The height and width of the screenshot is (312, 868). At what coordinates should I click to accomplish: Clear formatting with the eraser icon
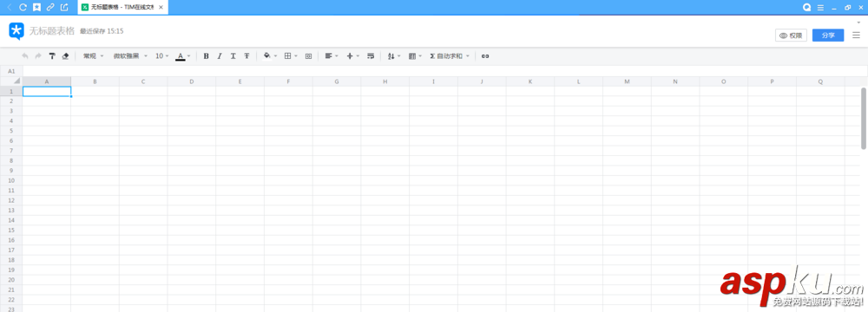(65, 55)
